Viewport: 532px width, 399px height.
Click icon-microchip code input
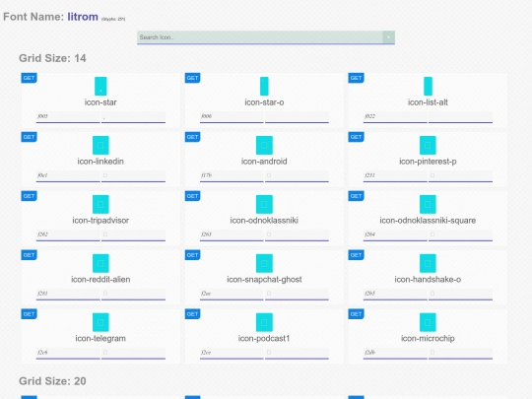click(395, 353)
